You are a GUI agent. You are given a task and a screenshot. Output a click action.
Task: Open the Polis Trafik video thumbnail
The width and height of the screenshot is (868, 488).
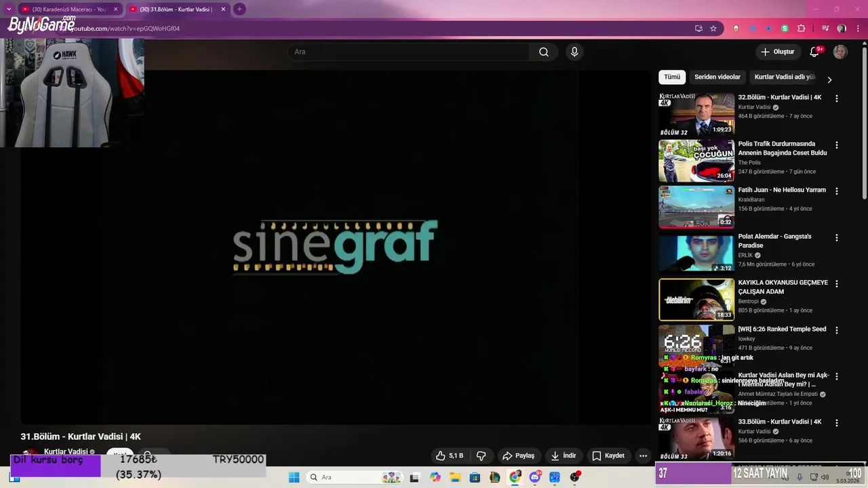[696, 161]
